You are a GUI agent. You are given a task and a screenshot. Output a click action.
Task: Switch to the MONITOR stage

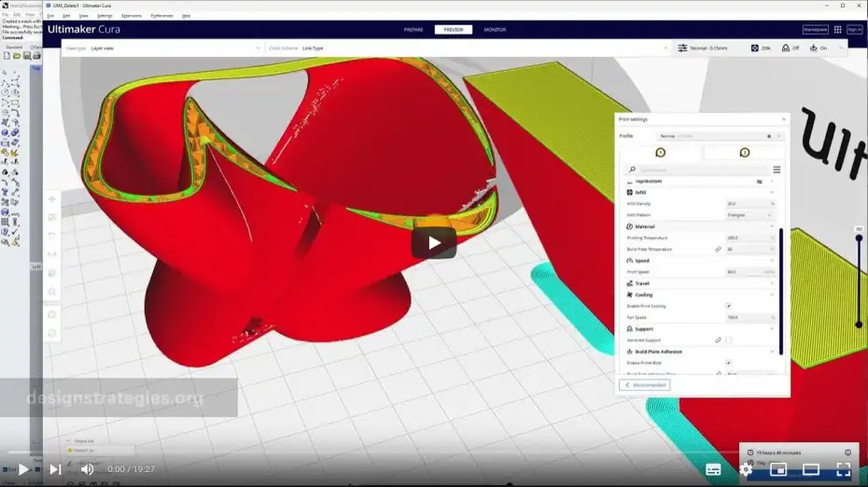point(495,30)
